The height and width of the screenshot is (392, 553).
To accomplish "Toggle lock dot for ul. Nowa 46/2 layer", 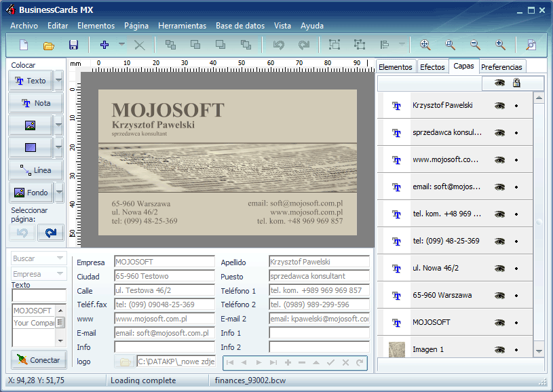I will (516, 269).
